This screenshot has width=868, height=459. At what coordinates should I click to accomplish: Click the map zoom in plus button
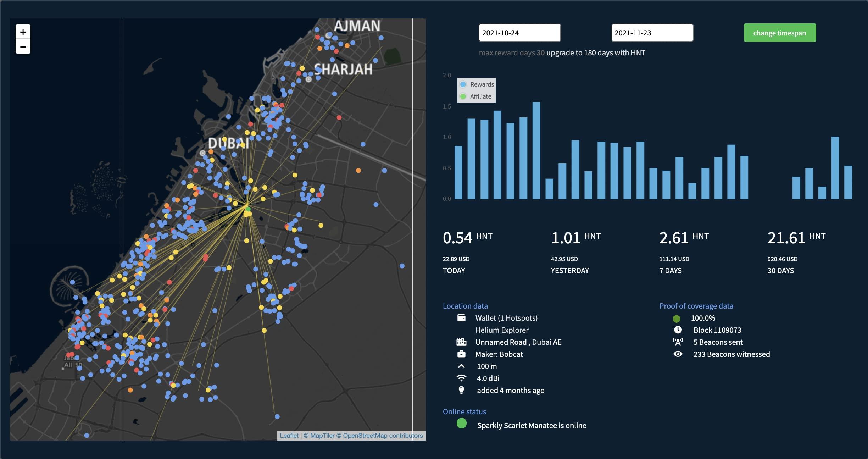pyautogui.click(x=23, y=32)
